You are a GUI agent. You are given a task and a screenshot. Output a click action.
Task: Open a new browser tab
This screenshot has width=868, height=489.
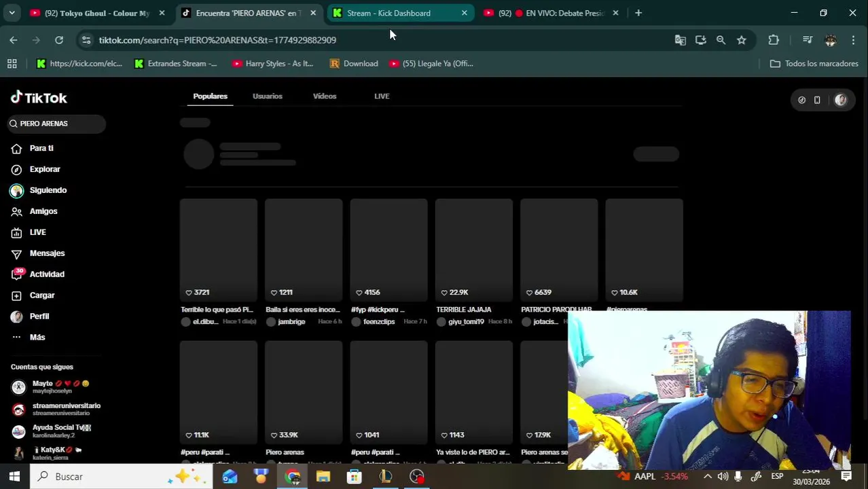638,13
